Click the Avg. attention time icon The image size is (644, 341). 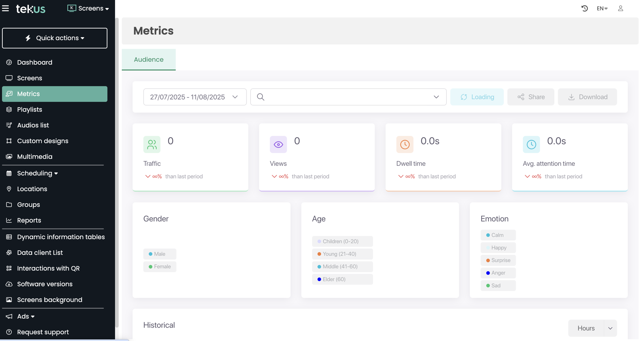pos(531,144)
